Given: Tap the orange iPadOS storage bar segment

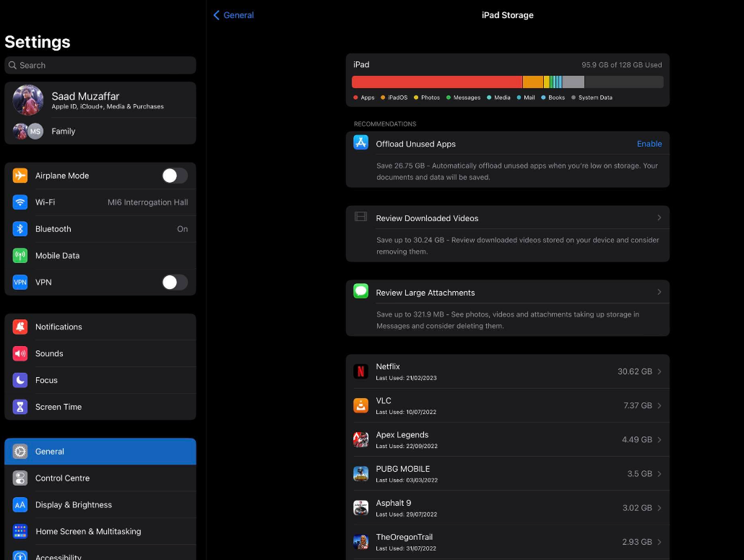Looking at the screenshot, I should 533,82.
